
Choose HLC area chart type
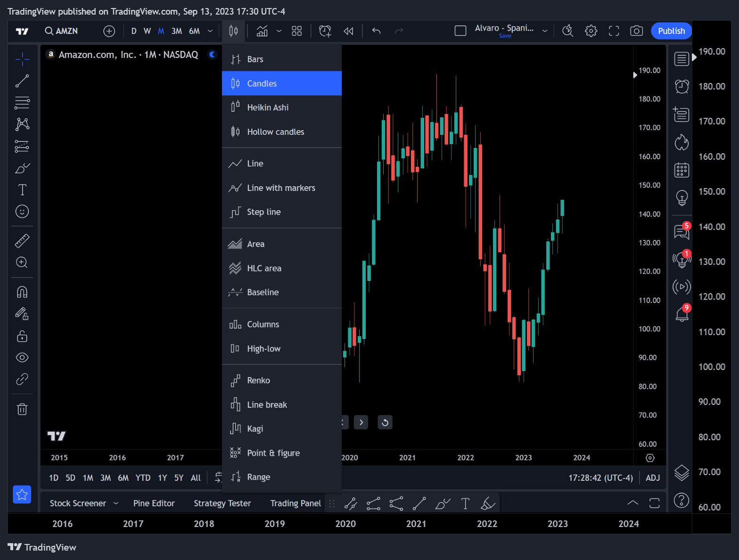point(282,268)
